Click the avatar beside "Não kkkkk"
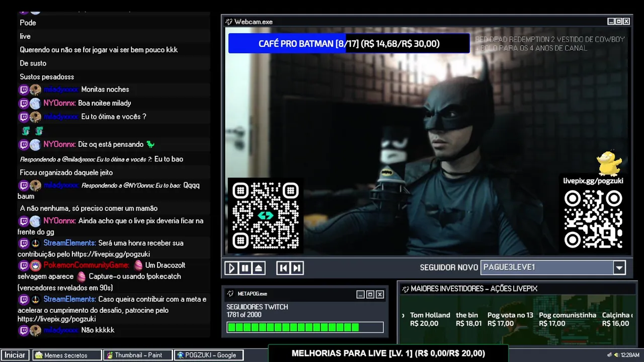This screenshot has width=644, height=362. point(35,330)
